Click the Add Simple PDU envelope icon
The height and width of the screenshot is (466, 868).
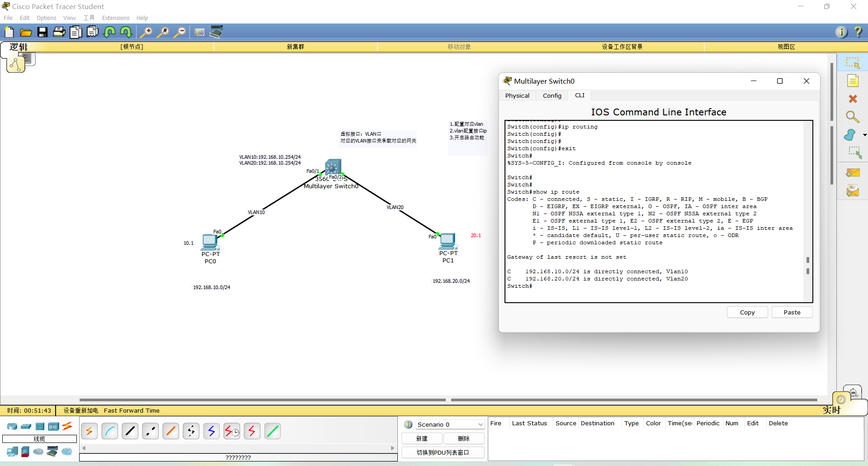[853, 173]
